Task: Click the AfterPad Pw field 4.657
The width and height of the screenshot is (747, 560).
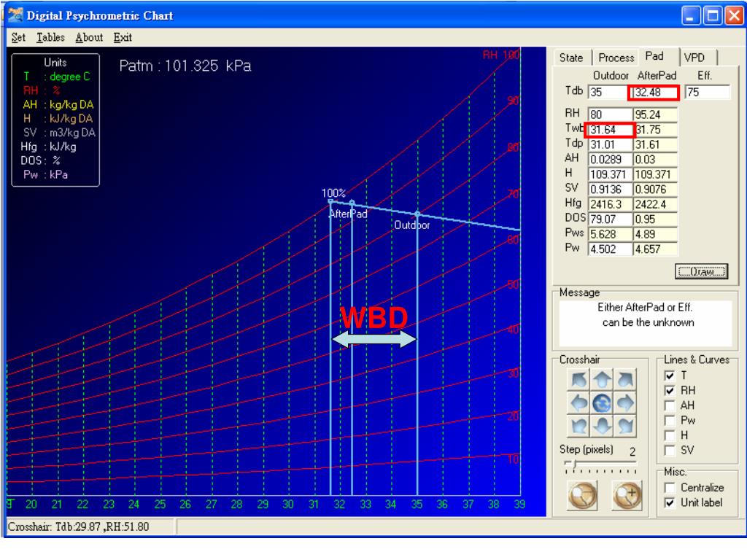Action: point(655,249)
